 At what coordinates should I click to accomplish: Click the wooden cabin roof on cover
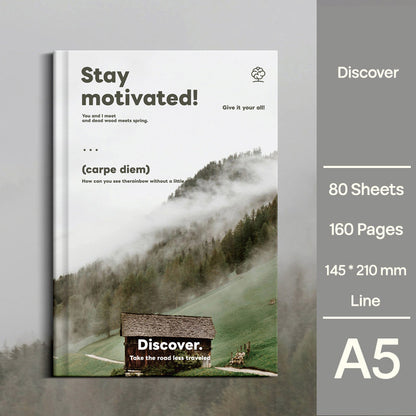[x=168, y=325]
